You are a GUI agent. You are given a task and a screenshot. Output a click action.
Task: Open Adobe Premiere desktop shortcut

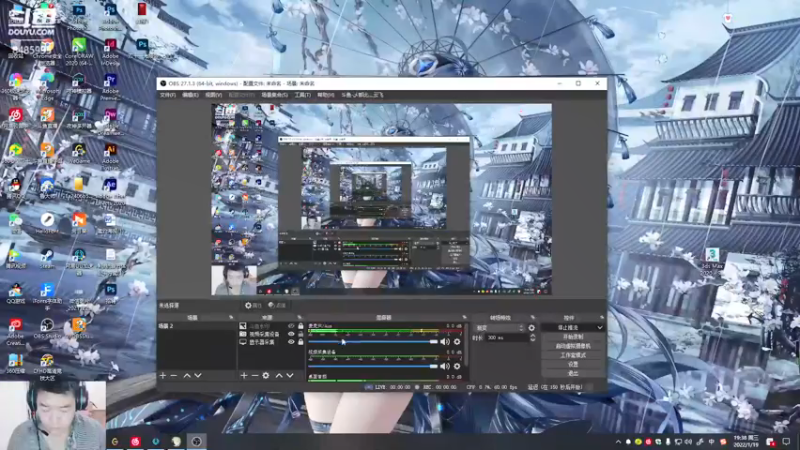coord(110,85)
